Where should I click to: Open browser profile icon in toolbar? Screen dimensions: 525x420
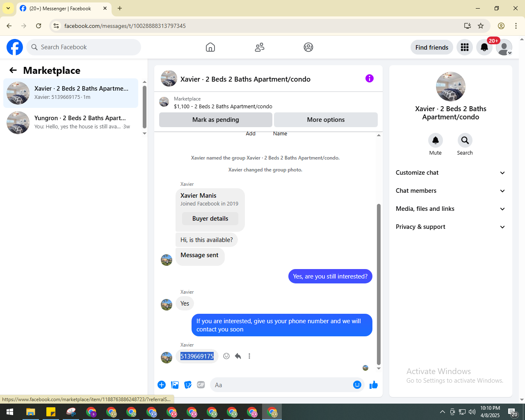501,26
